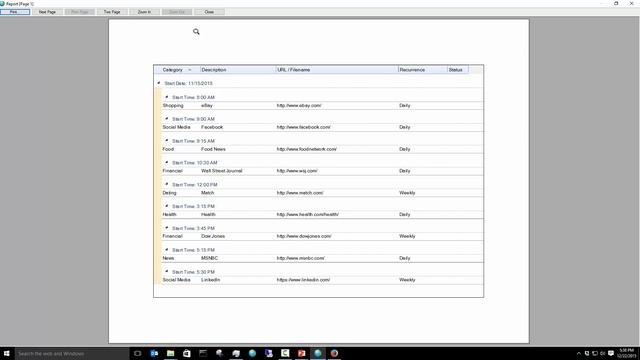Viewport: 640px width, 360px height.
Task: Click the Description column header
Action: pyautogui.click(x=238, y=70)
